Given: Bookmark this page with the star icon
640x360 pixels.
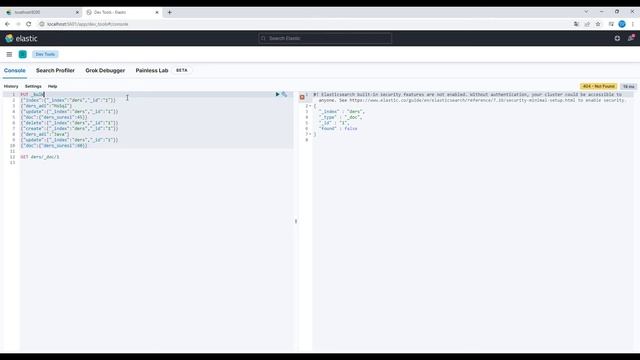Looking at the screenshot, I should pyautogui.click(x=598, y=24).
